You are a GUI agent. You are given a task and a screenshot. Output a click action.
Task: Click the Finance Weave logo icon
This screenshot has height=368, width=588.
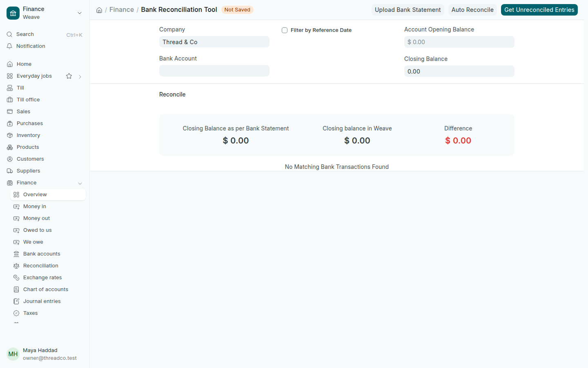[x=13, y=13]
